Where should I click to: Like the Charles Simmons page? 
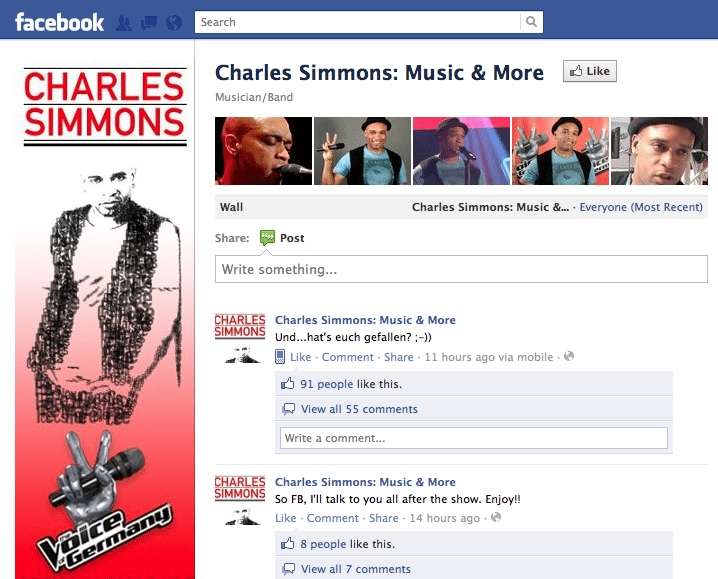(590, 71)
